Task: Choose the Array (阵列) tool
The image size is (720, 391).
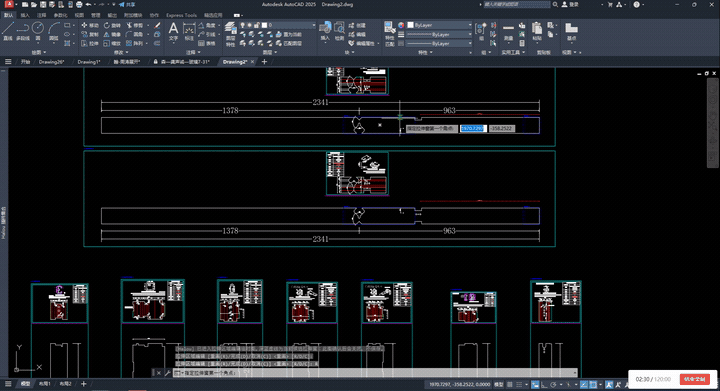Action: click(x=135, y=44)
